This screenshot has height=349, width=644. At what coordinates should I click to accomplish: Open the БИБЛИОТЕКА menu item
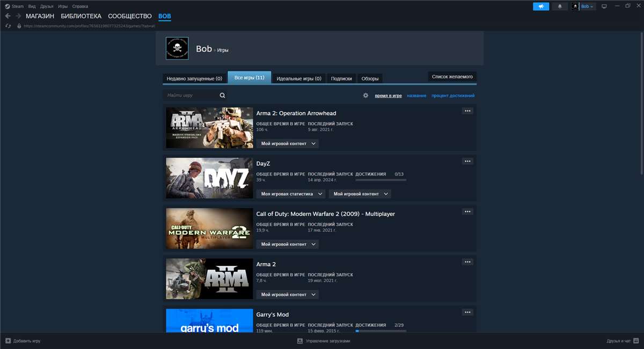coord(82,16)
